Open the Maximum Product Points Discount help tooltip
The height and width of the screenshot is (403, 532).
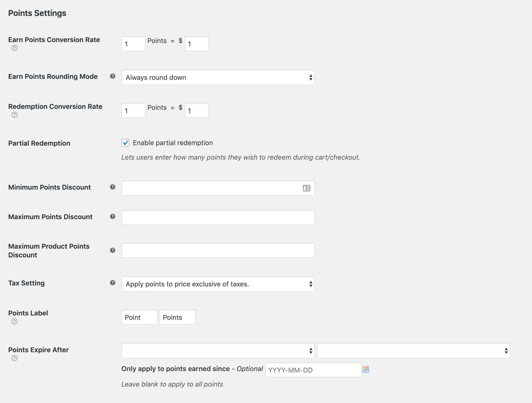(112, 250)
